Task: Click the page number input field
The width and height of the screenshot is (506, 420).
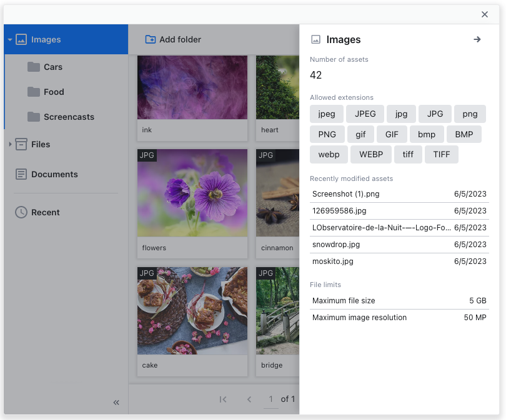Action: pos(270,399)
